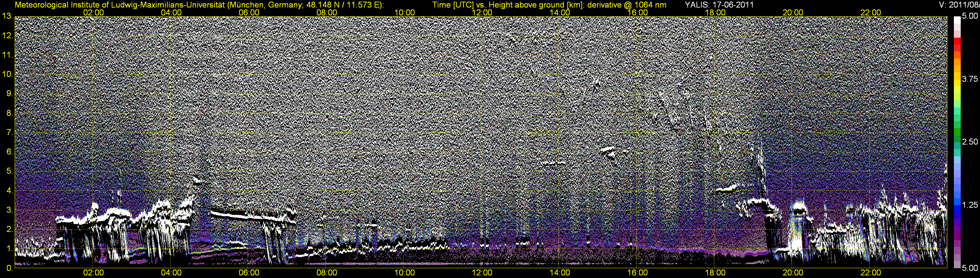980x278 pixels.
Task: Click the 1 km height axis label
Action: pyautogui.click(x=9, y=249)
